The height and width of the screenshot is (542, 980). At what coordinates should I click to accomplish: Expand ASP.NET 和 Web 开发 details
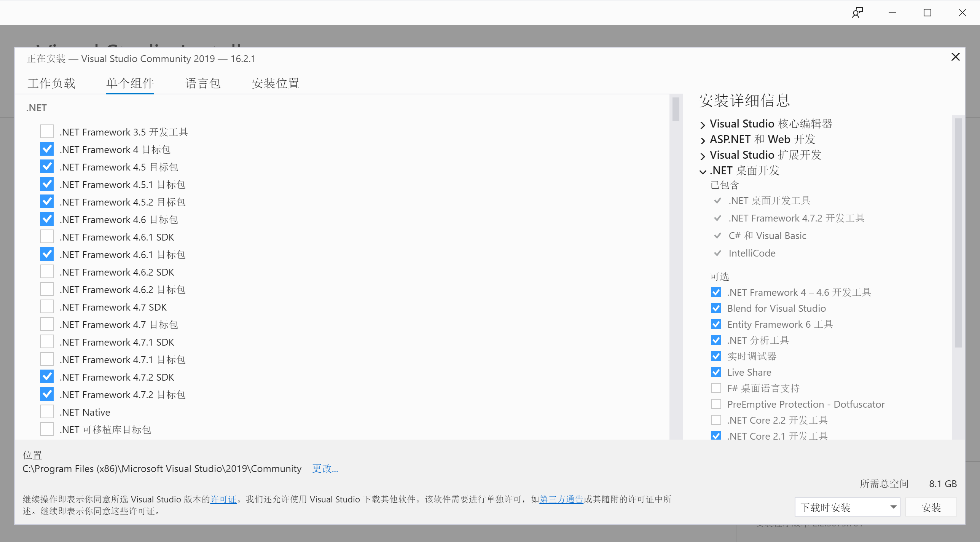point(703,140)
